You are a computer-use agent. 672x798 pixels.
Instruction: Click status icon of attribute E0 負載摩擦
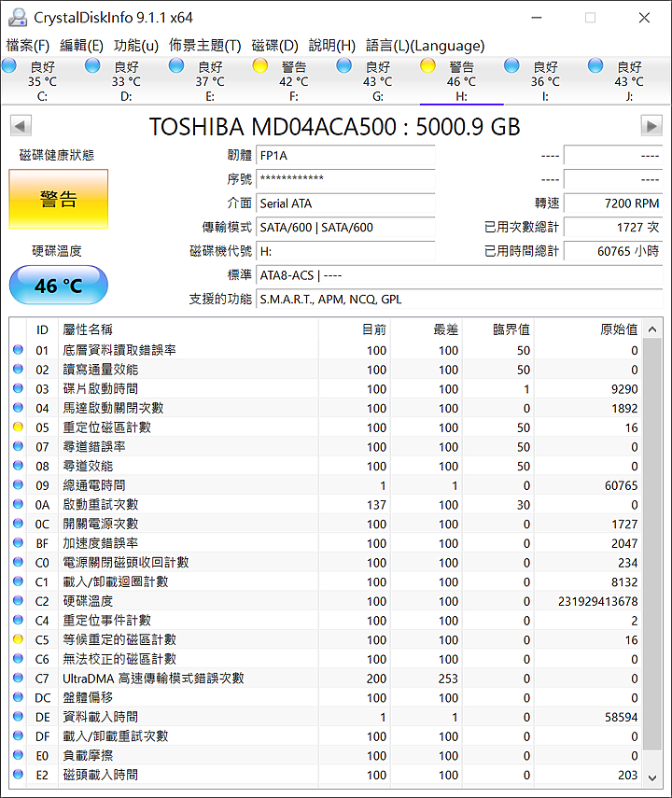(19, 755)
